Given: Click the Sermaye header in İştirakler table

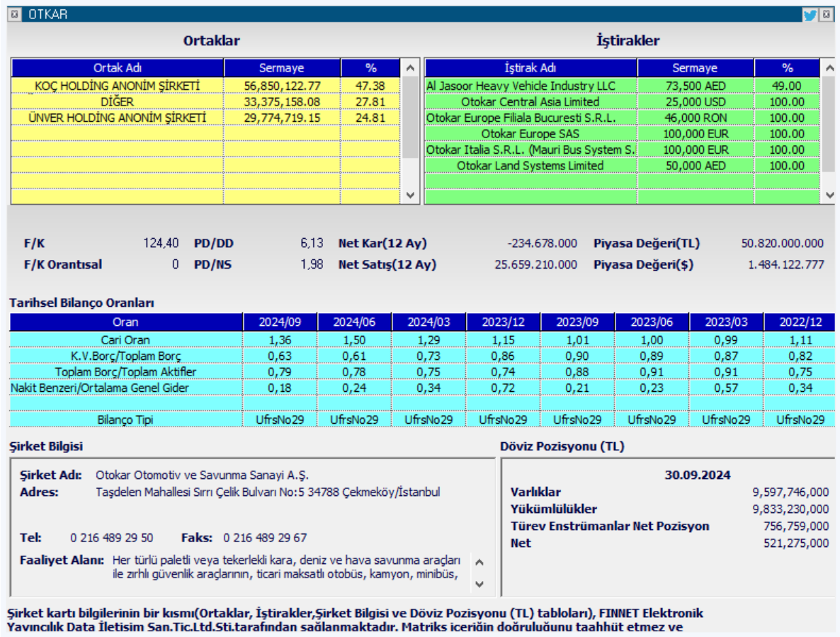Looking at the screenshot, I should point(695,68).
